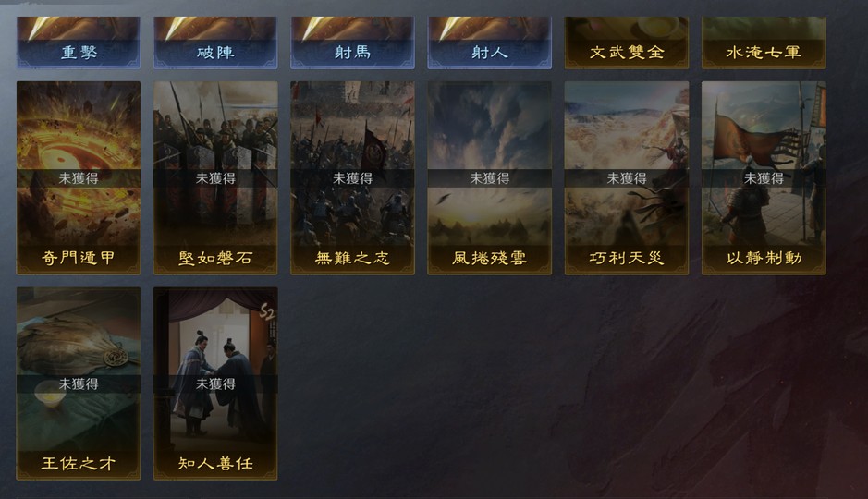This screenshot has width=868, height=499.
Task: Open the 王佐之才 feather fan card
Action: click(x=78, y=383)
